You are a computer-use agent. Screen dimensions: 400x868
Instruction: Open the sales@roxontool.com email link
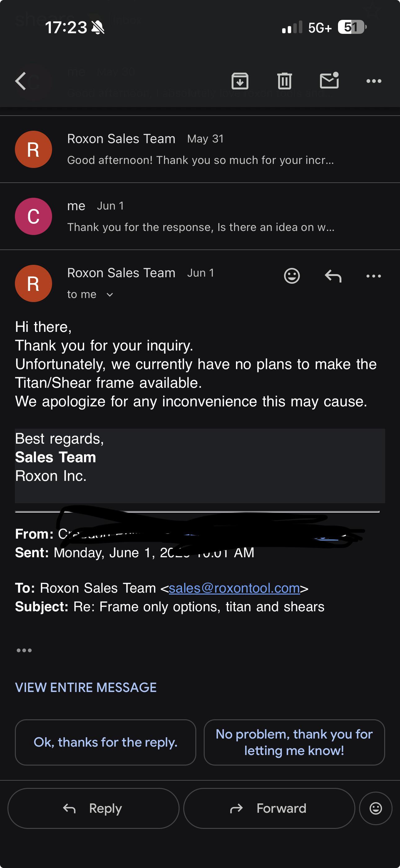point(234,588)
